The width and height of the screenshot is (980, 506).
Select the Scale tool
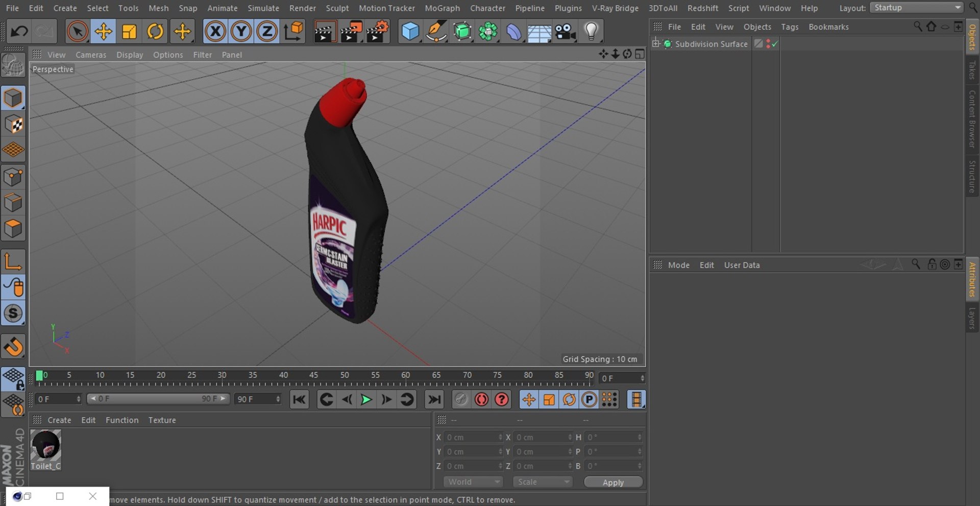coord(129,32)
